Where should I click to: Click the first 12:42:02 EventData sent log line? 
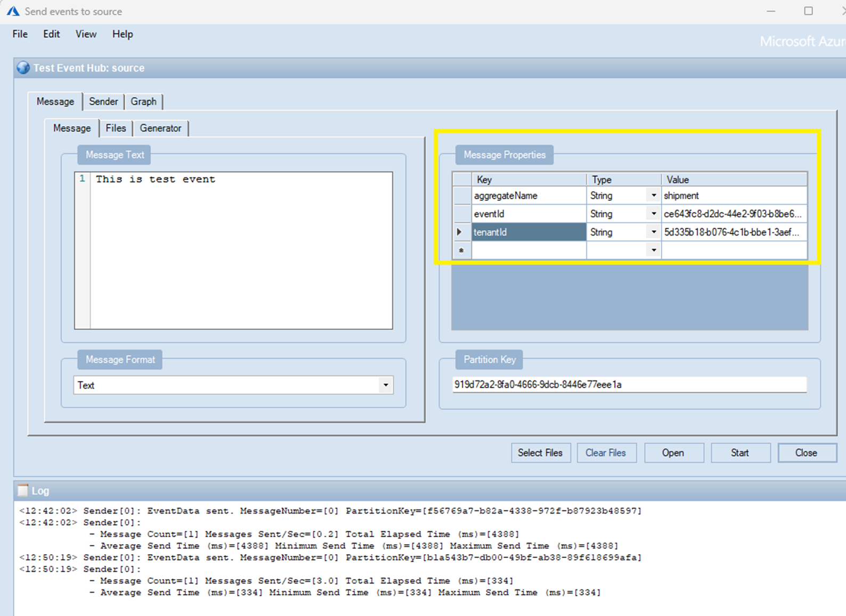330,510
